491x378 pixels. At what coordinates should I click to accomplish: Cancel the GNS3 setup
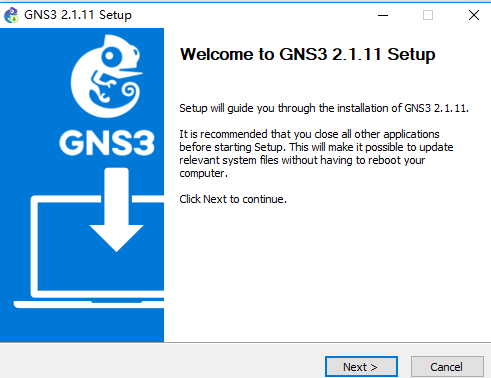447,367
